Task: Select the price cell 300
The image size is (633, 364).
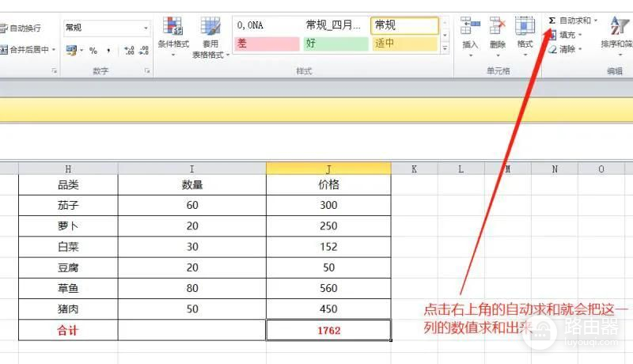Action: (x=328, y=206)
